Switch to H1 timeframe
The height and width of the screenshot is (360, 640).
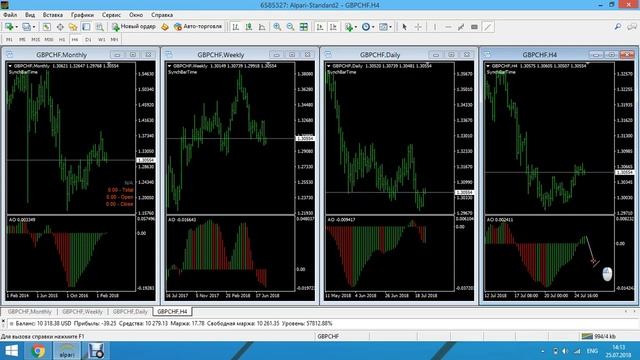click(62, 40)
